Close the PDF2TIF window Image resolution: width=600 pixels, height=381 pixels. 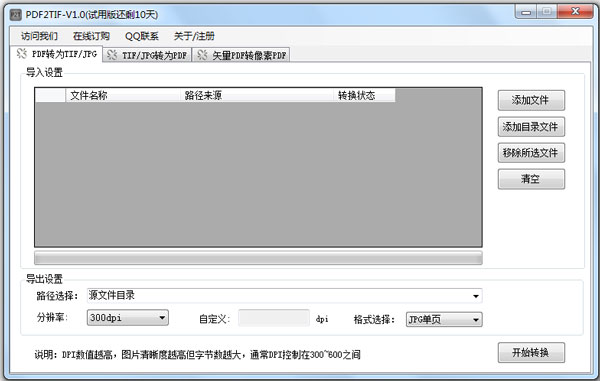pyautogui.click(x=575, y=11)
